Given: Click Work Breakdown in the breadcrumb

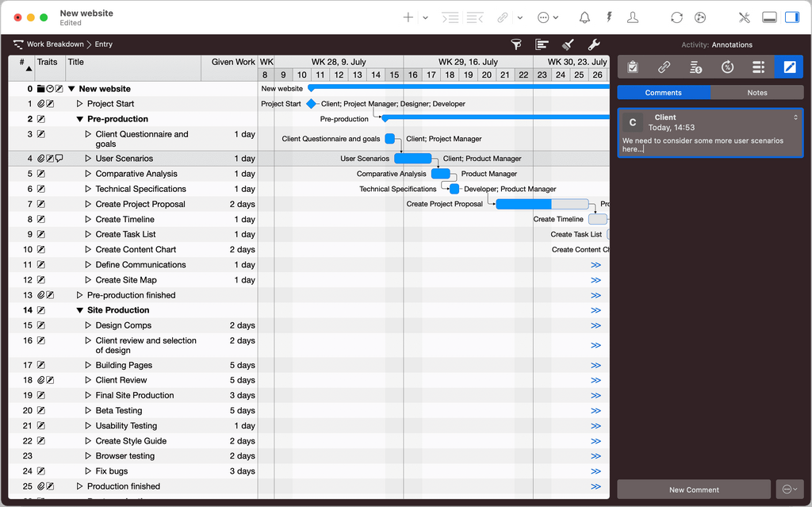Looking at the screenshot, I should tap(55, 44).
